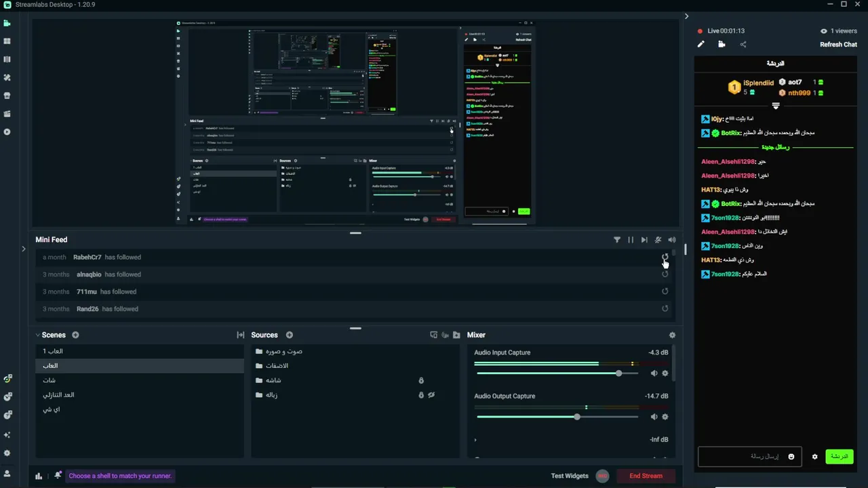The image size is (868, 488).
Task: Edit stream info with the pencil icon
Action: [x=701, y=45]
